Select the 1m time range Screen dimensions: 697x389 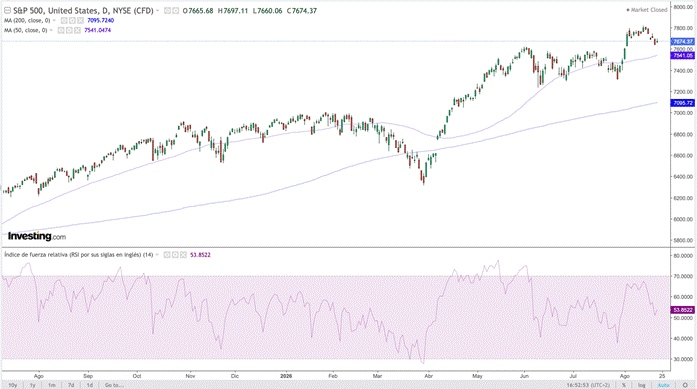[52, 385]
